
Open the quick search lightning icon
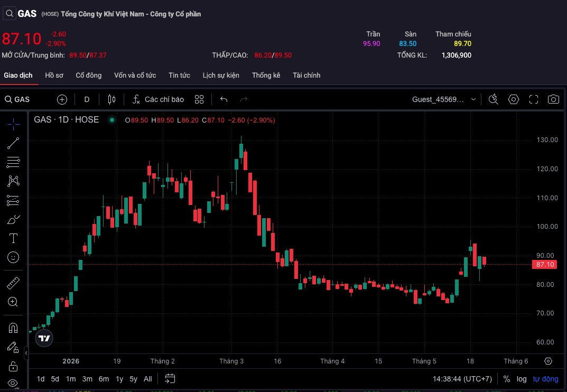pos(494,99)
